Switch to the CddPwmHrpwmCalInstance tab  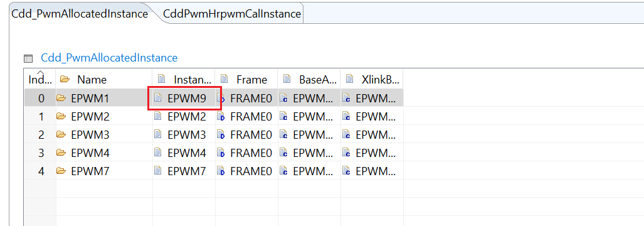tap(232, 14)
